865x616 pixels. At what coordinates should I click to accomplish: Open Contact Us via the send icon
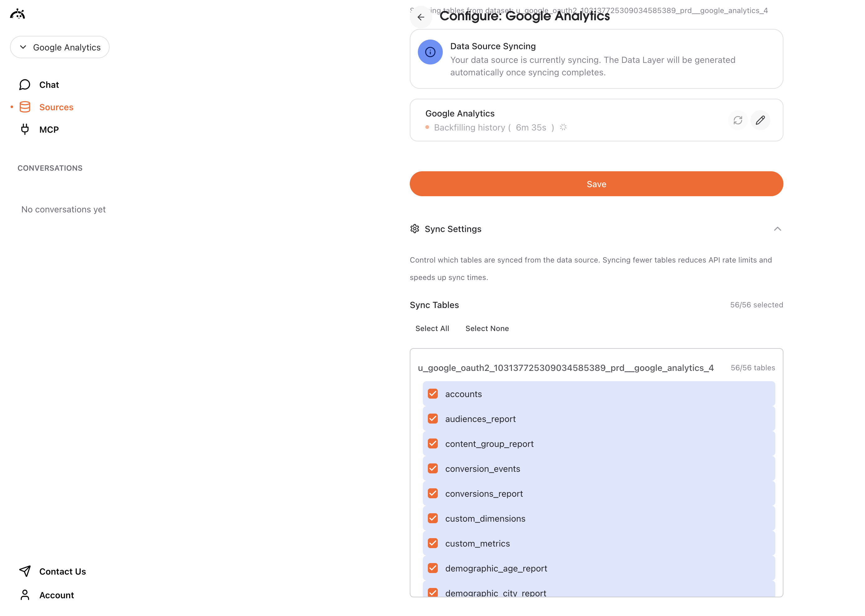coord(24,571)
